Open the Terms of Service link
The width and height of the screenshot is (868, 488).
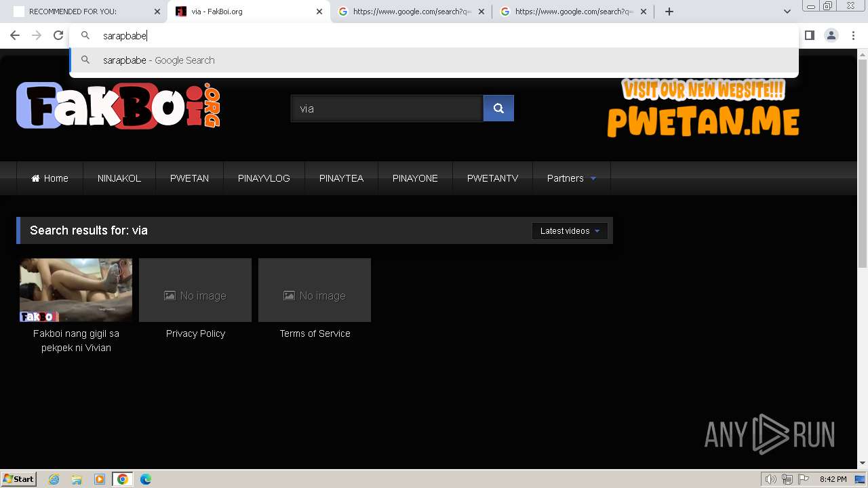pos(315,333)
